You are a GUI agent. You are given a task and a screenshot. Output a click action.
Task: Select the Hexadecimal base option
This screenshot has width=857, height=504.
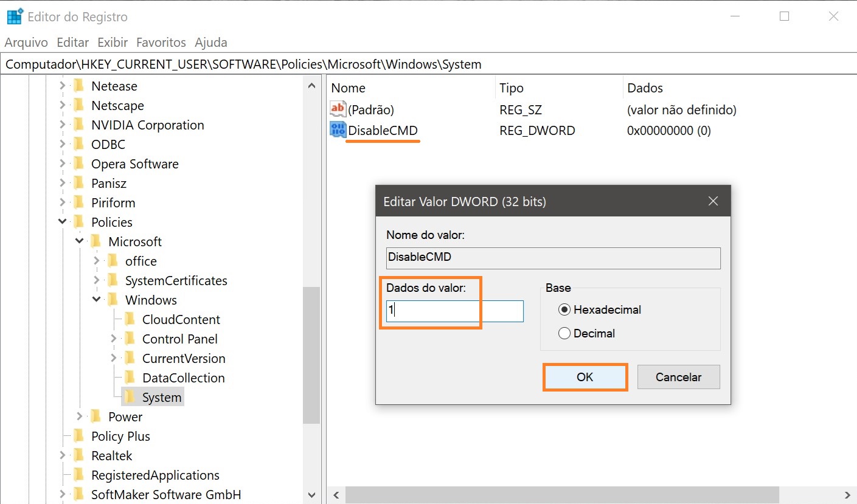point(564,310)
